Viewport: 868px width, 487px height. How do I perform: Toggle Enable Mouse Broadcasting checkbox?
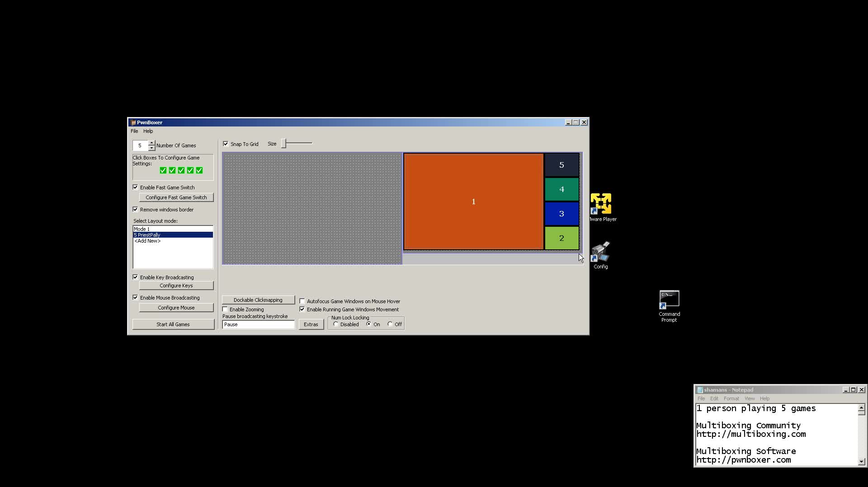point(135,297)
